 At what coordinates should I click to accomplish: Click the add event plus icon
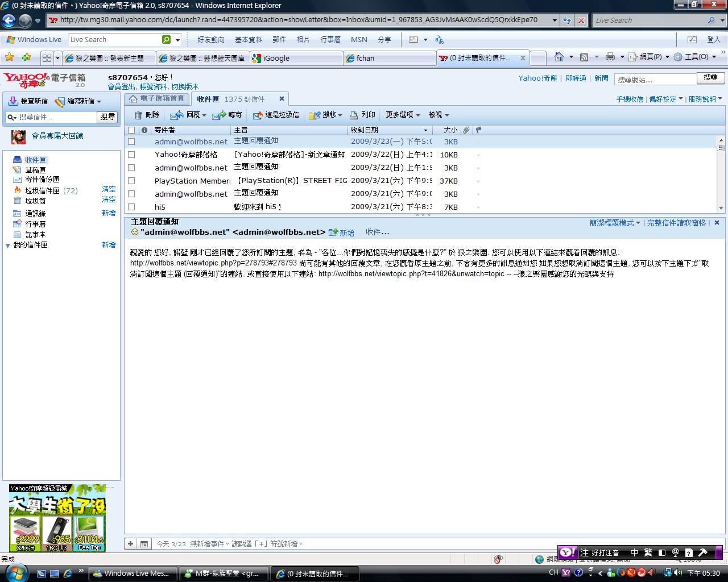pos(130,544)
